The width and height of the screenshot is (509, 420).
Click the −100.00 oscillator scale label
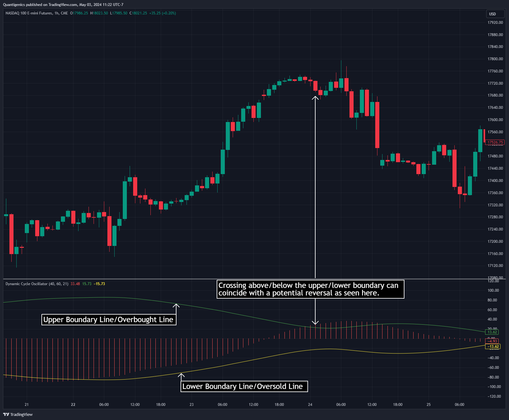point(494,387)
